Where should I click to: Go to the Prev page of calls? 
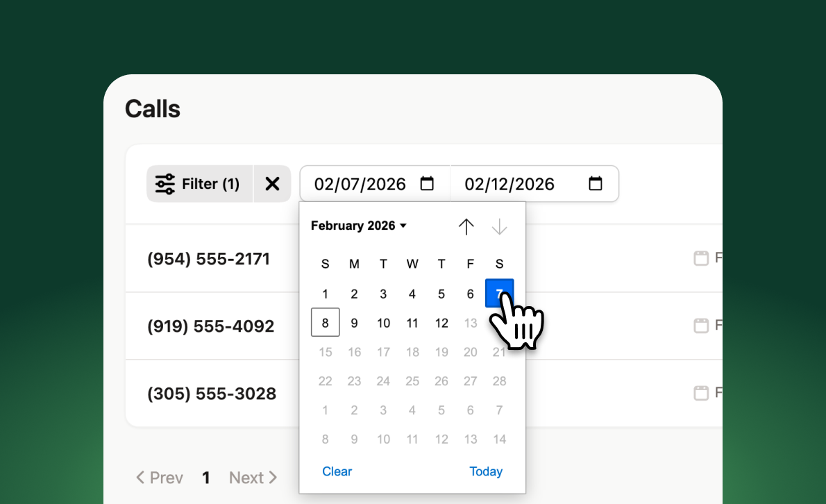coord(159,478)
